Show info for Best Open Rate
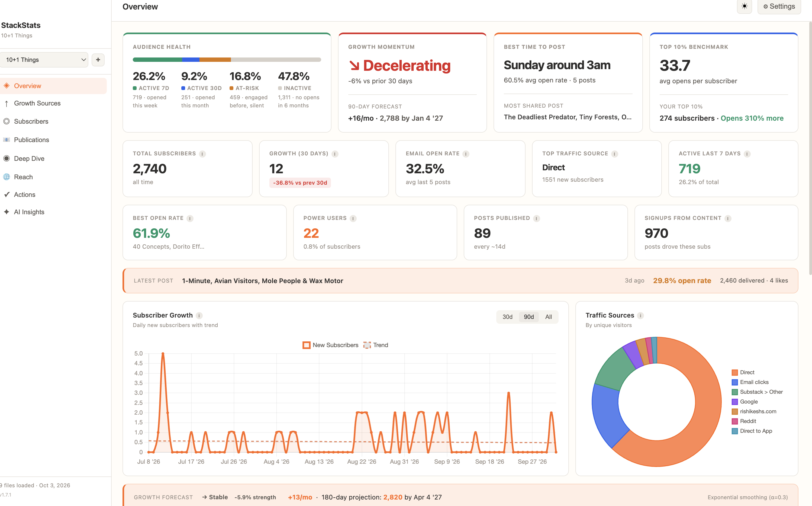Viewport: 812px width, 506px height. (x=190, y=219)
